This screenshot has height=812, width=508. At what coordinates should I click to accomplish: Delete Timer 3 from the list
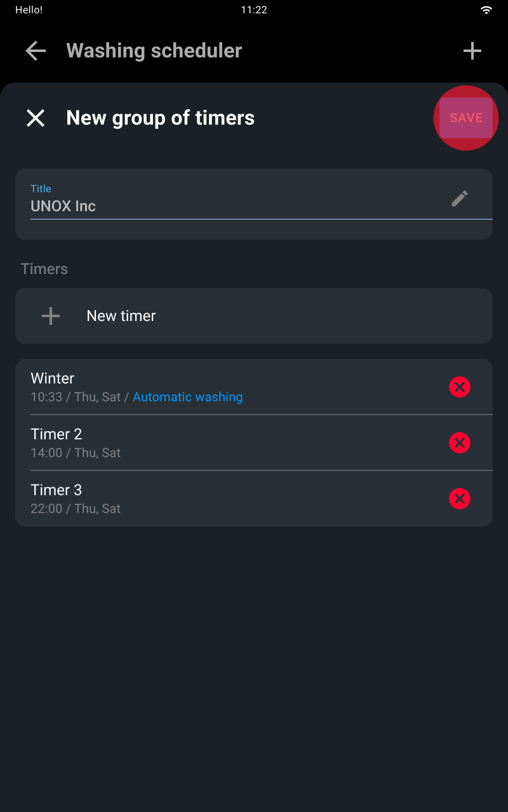(x=460, y=499)
